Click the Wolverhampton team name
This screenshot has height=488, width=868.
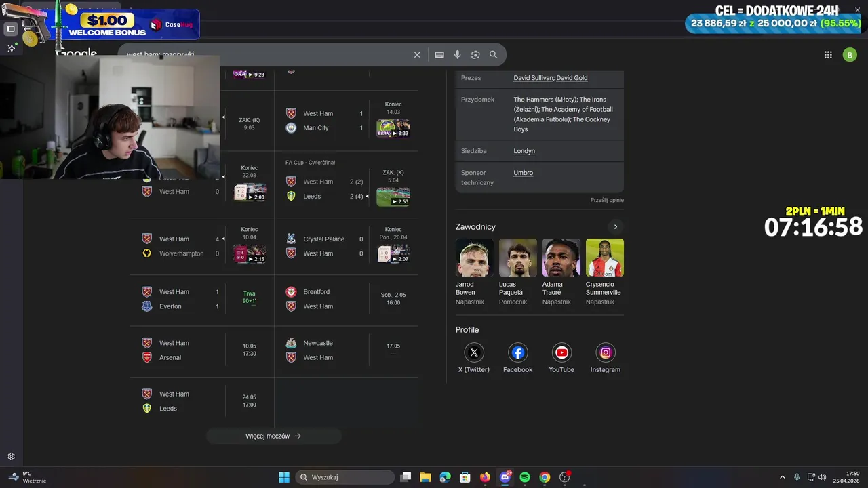point(181,253)
